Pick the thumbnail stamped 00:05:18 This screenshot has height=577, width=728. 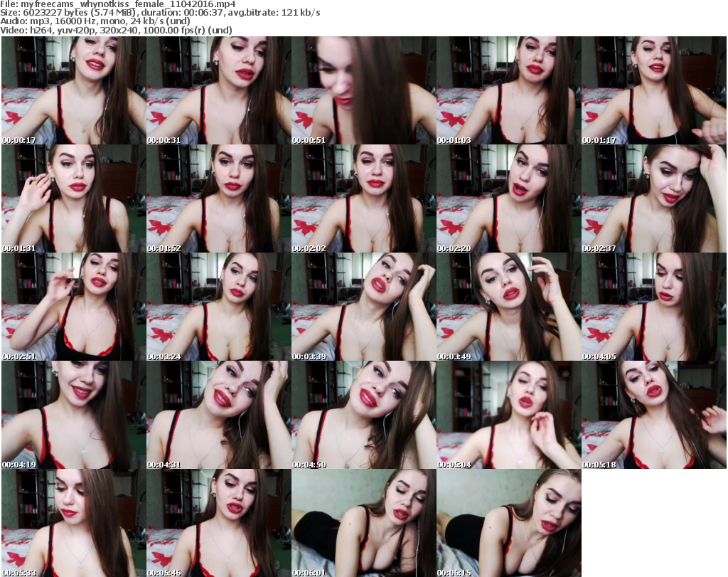coord(654,415)
